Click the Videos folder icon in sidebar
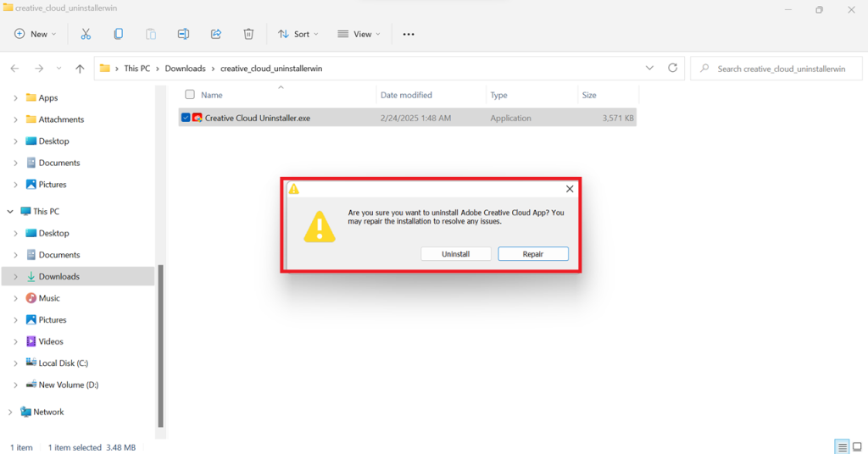This screenshot has width=868, height=454. 31,341
